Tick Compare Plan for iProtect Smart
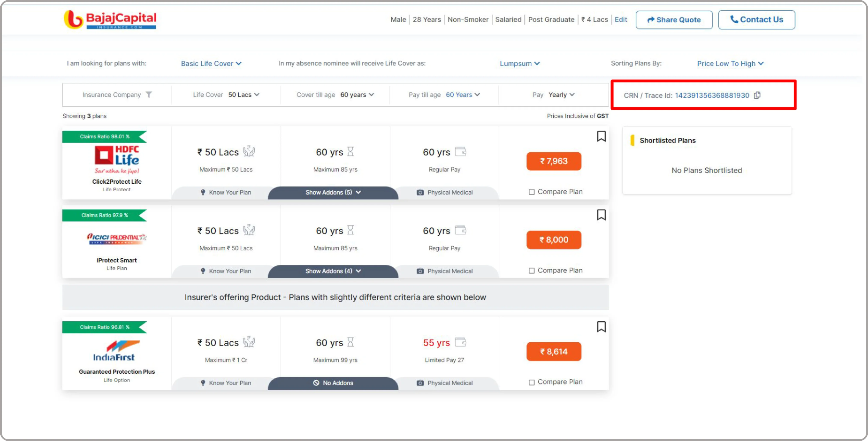The height and width of the screenshot is (441, 868). tap(531, 271)
